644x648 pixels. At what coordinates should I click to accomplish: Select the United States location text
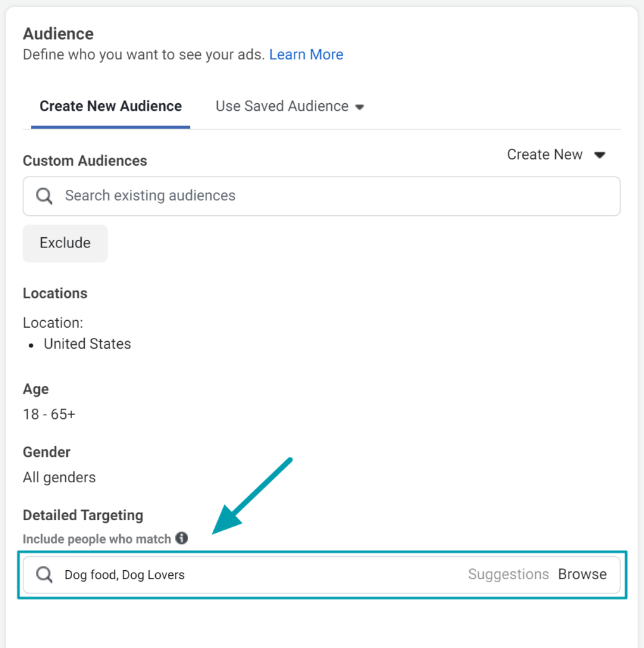tap(87, 344)
